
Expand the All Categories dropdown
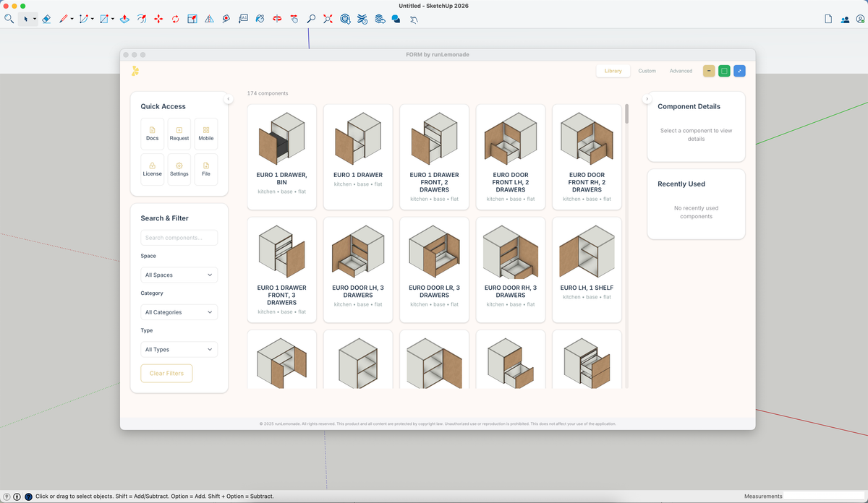click(179, 312)
